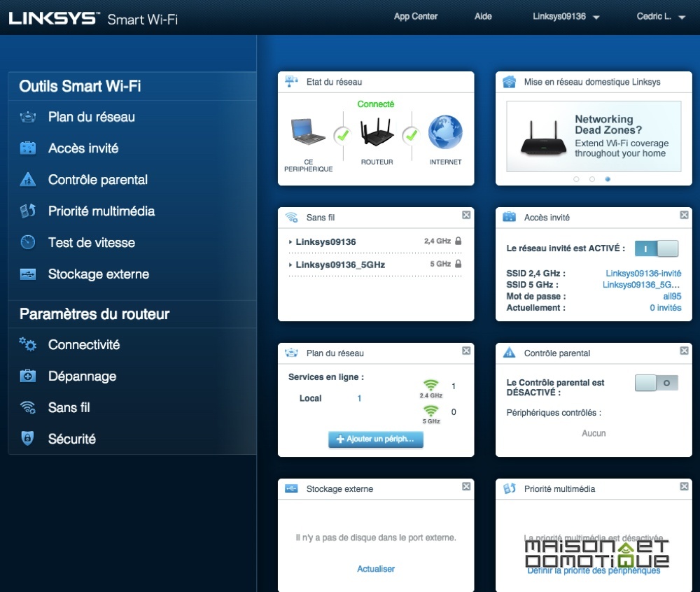This screenshot has height=592, width=700.
Task: Expand the Linksys09136 2,4 GHz network row
Action: [x=375, y=241]
